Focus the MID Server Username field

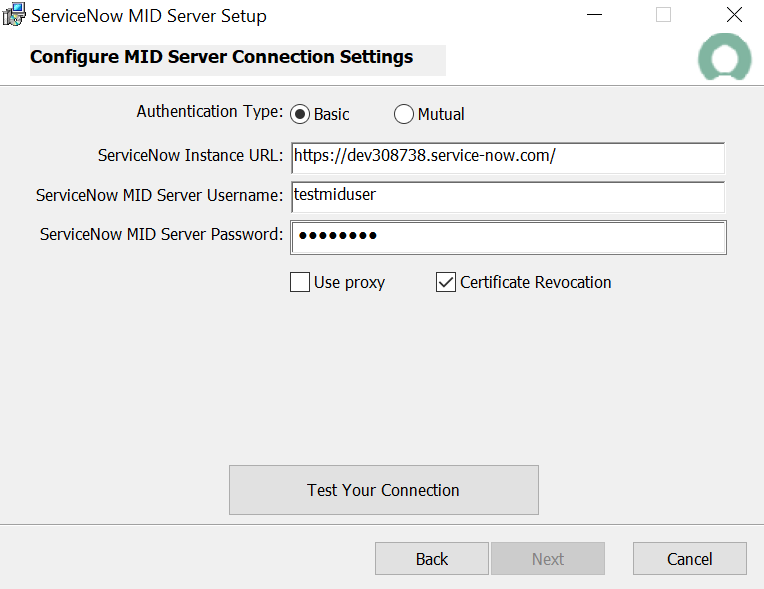(x=507, y=196)
